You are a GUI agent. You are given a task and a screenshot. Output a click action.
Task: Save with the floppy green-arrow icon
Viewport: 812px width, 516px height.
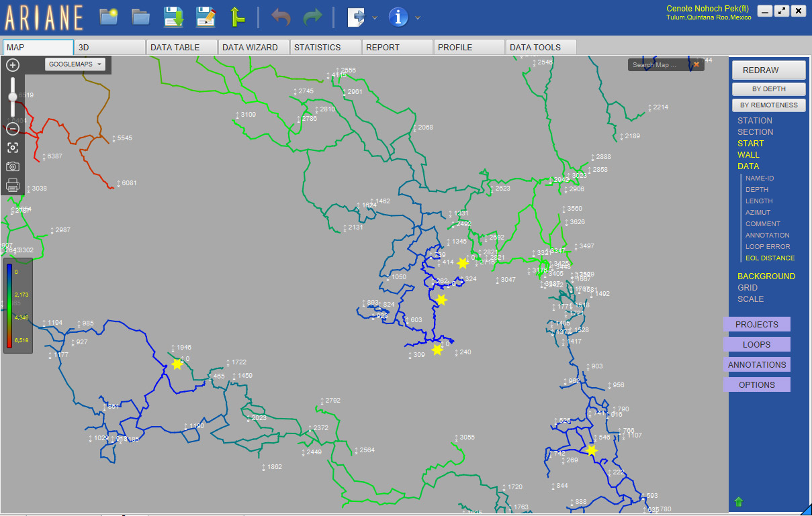tap(174, 17)
